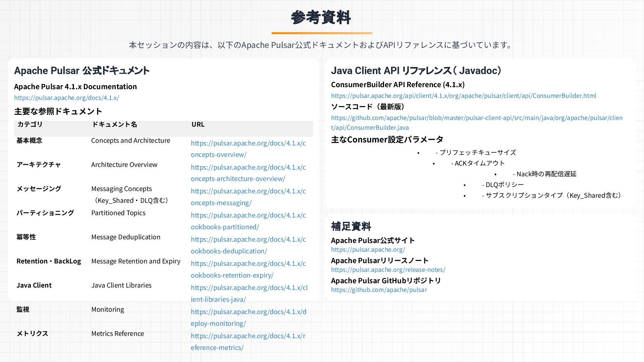
Task: Open the github.com/apache/pulsar repository link
Action: [379, 290]
